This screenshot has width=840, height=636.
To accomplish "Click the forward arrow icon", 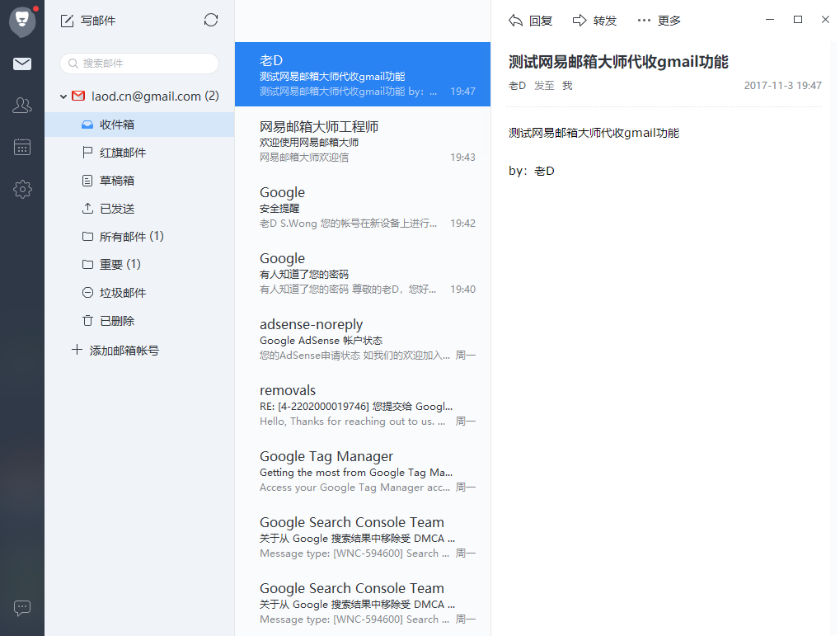I will (580, 21).
